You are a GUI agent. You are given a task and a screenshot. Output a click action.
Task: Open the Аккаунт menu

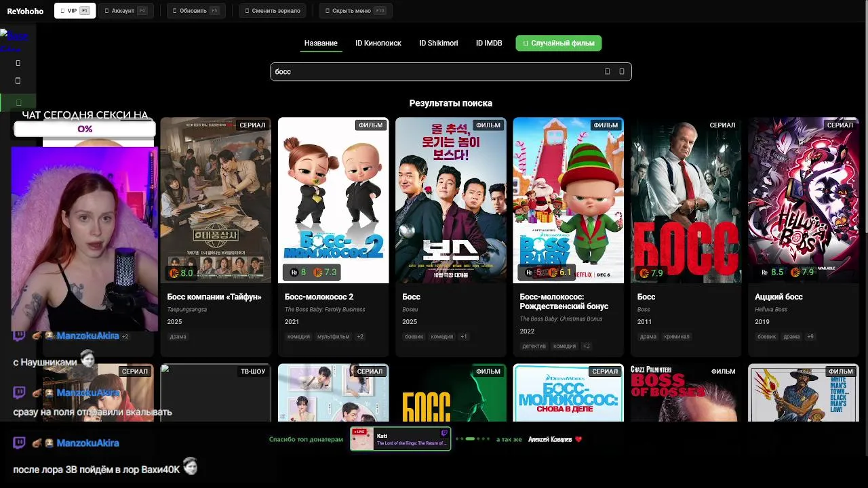pos(125,11)
